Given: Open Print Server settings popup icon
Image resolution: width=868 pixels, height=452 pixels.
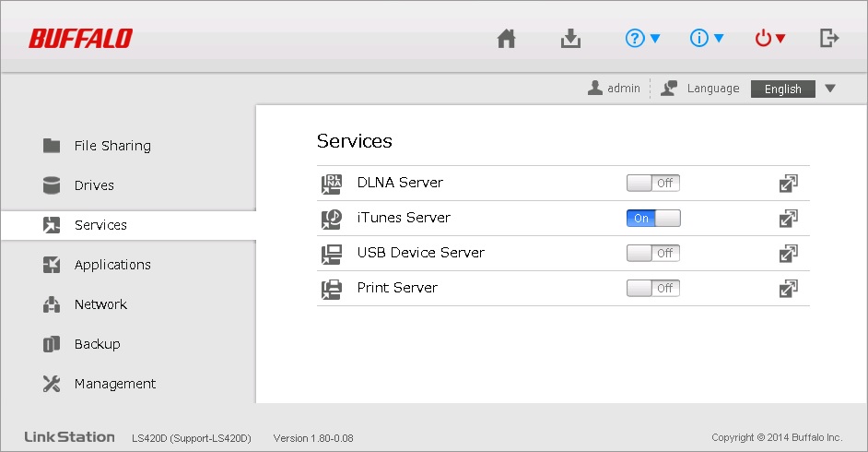Looking at the screenshot, I should (x=788, y=289).
